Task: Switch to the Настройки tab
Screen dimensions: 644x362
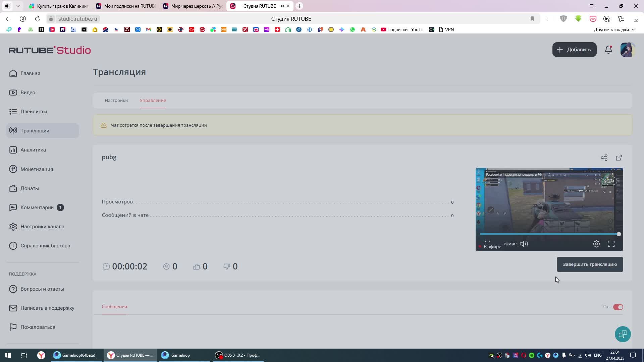Action: (x=116, y=100)
